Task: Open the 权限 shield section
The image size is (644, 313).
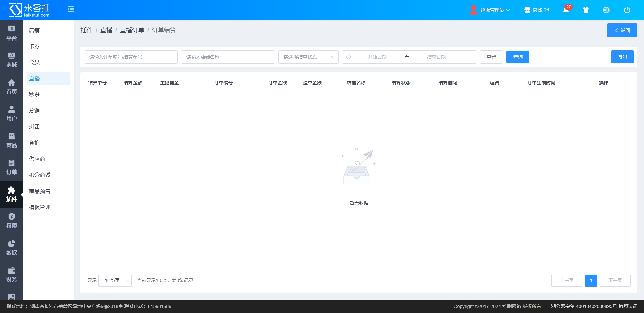Action: (12, 221)
